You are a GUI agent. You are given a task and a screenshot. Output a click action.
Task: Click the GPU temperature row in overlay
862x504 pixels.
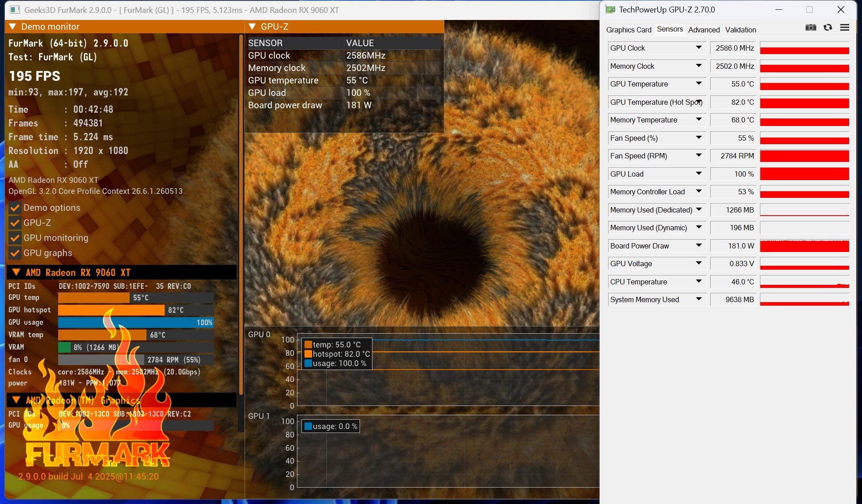tap(344, 80)
